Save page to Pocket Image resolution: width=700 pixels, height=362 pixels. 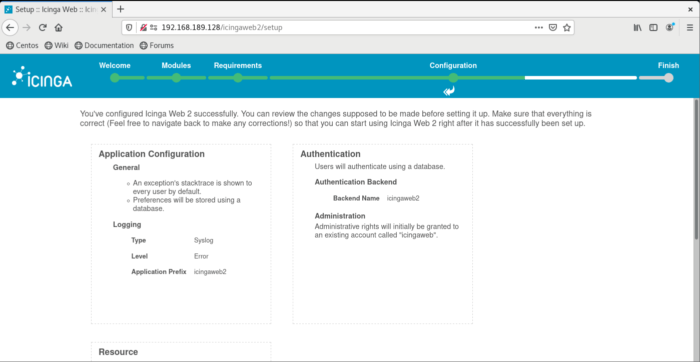click(x=553, y=28)
